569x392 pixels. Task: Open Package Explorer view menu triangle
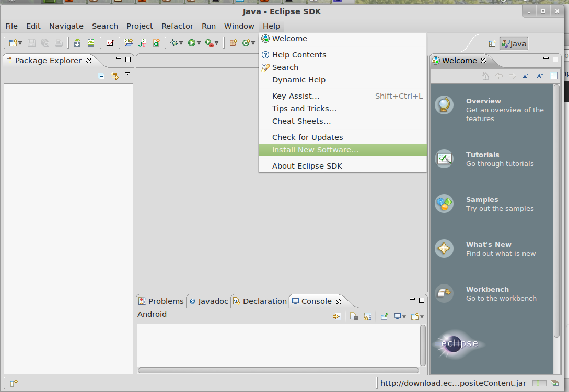coord(127,74)
